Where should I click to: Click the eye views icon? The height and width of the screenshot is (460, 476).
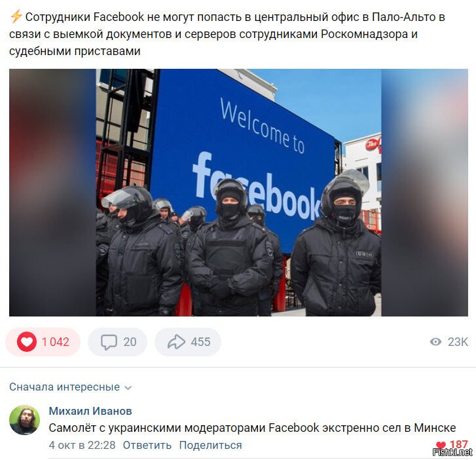(x=435, y=342)
